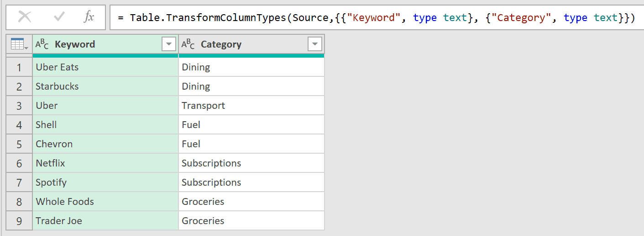Select the Keyword column header
The image size is (644, 236).
point(105,44)
